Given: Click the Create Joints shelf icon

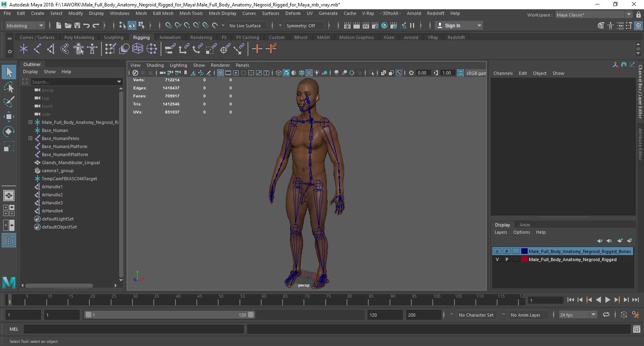Looking at the screenshot, I should coord(37,49).
